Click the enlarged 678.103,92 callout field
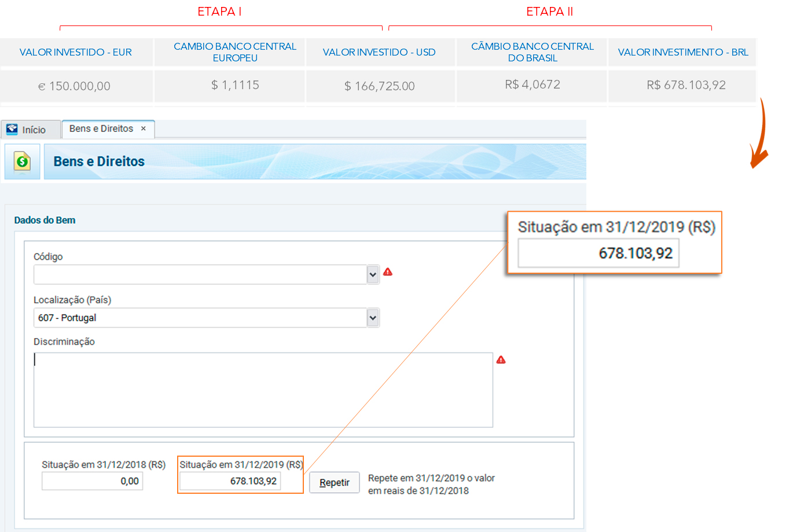 tap(598, 254)
